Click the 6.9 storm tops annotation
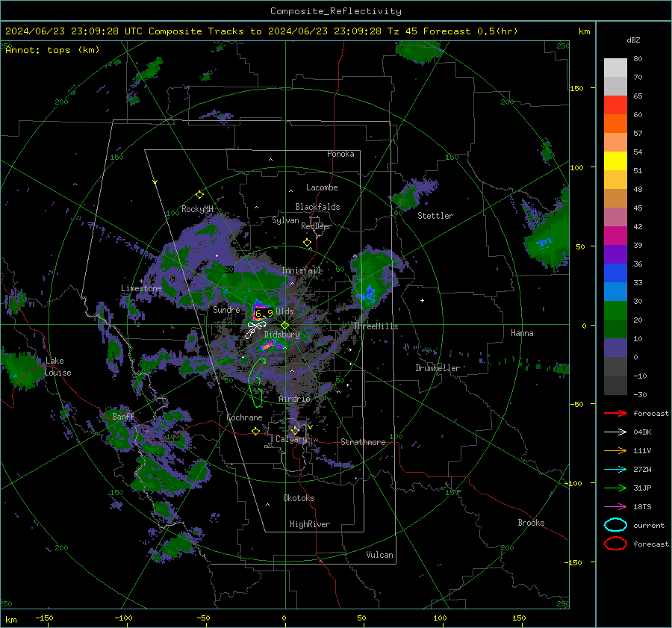Screen dimensions: 672x628 (x=264, y=314)
